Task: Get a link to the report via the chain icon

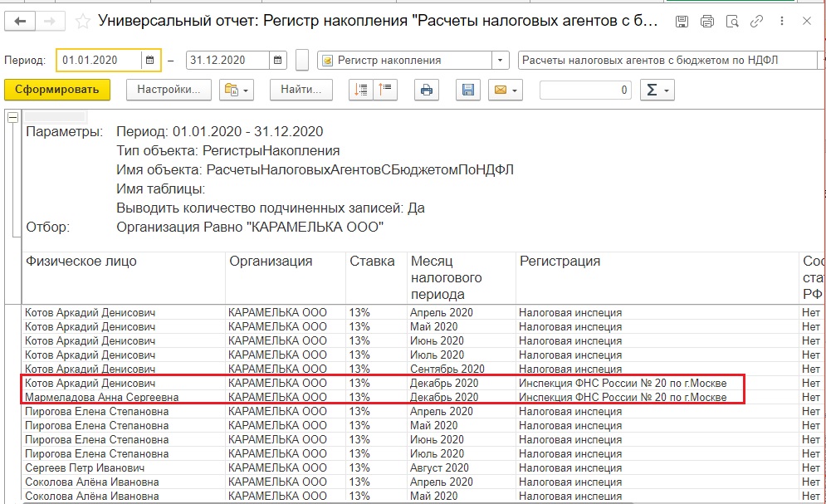Action: click(x=756, y=21)
